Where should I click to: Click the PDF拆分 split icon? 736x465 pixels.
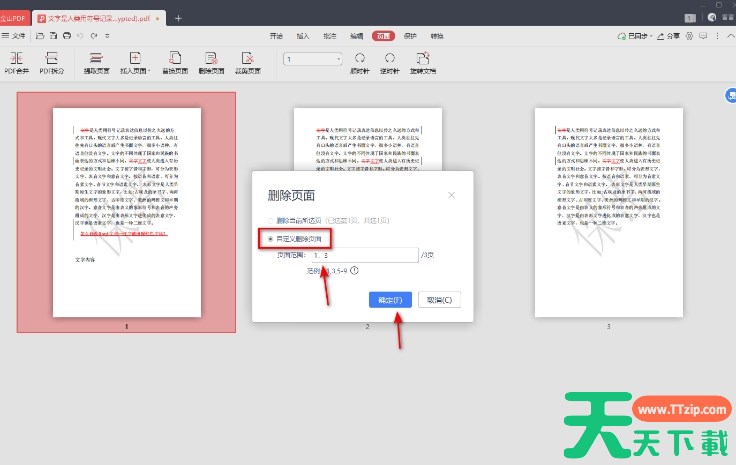pos(51,58)
